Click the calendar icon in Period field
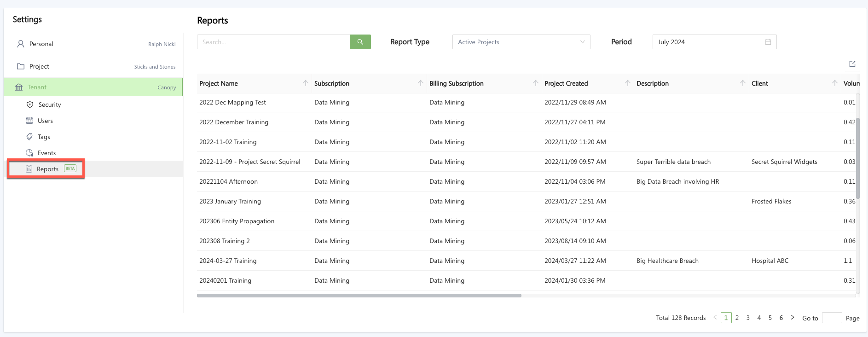 (768, 42)
